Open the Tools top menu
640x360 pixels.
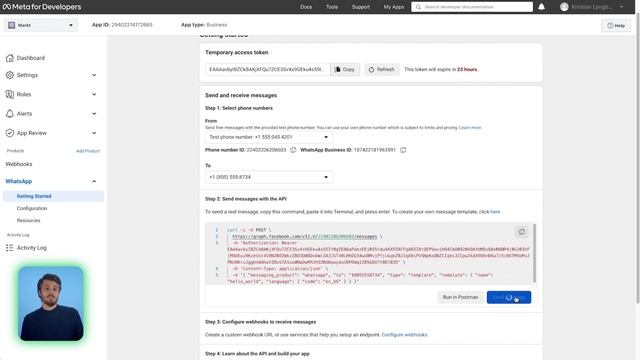click(332, 7)
